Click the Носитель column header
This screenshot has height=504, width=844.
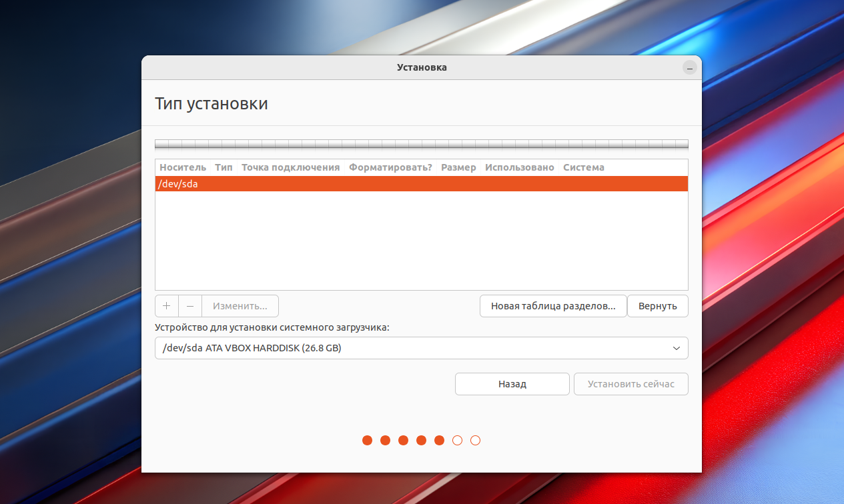coord(182,167)
